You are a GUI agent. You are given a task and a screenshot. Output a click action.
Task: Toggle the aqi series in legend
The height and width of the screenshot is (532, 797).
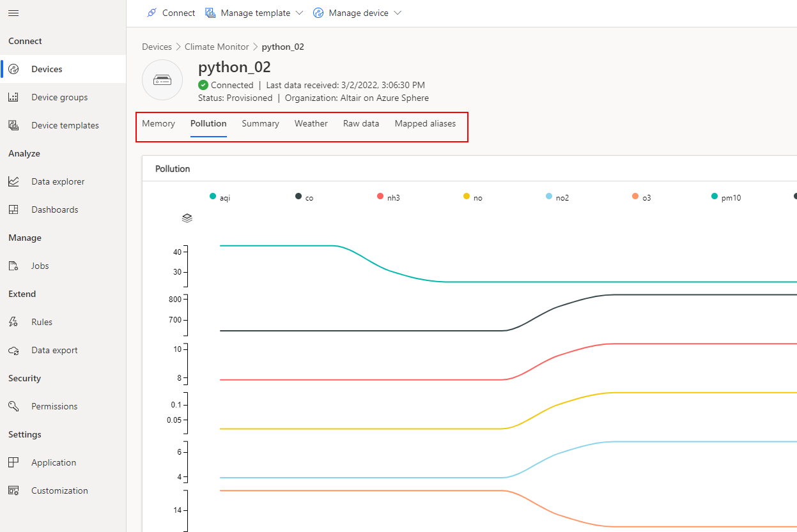[x=219, y=197]
